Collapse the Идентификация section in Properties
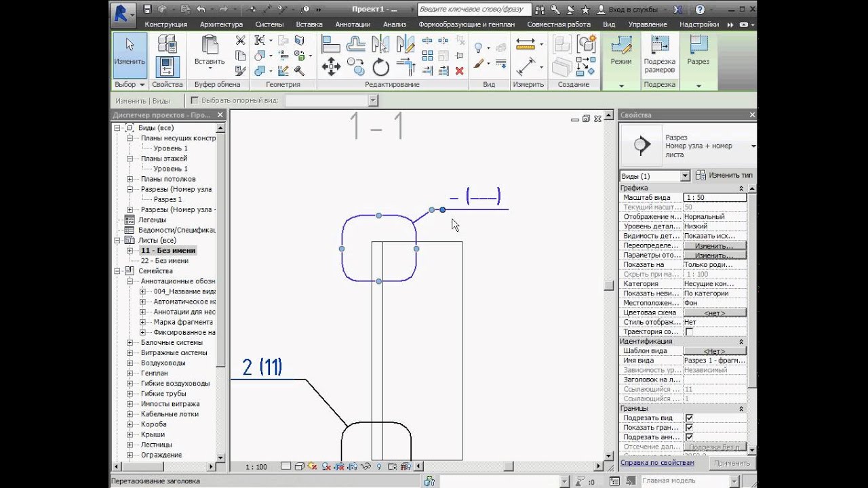The image size is (868, 488). pos(741,342)
